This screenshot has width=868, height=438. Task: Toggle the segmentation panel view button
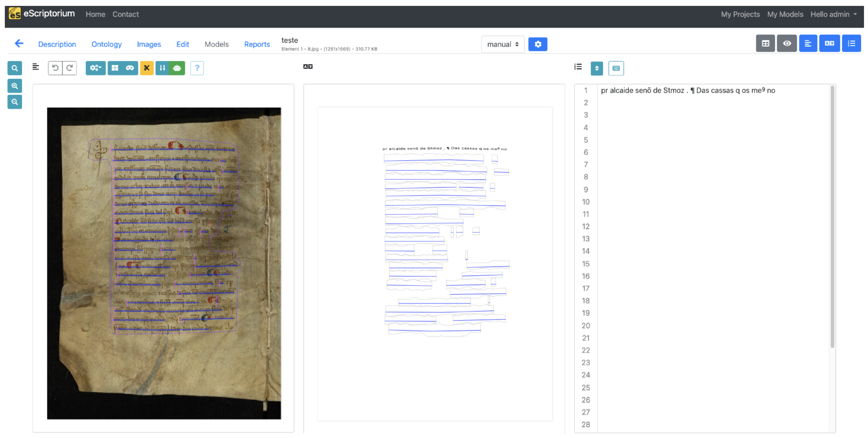click(808, 43)
